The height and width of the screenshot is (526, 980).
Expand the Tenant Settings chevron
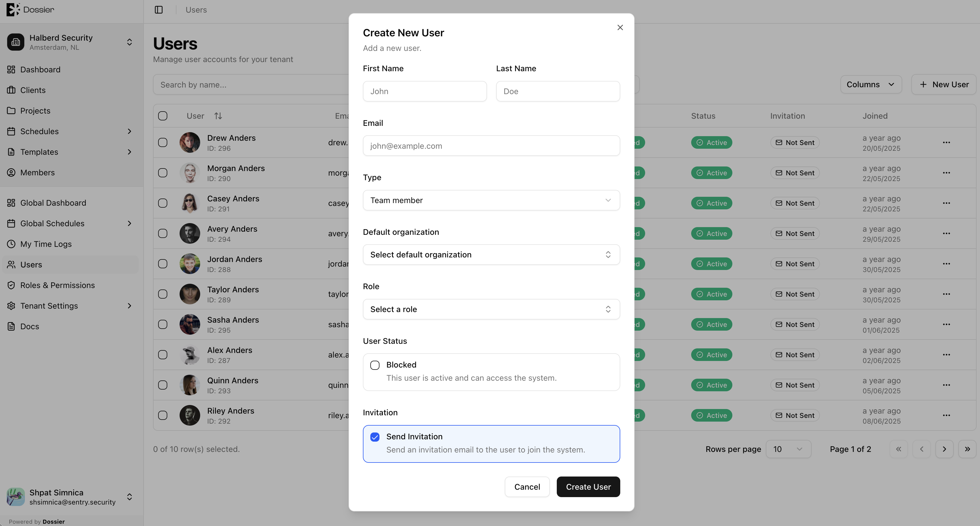click(129, 306)
